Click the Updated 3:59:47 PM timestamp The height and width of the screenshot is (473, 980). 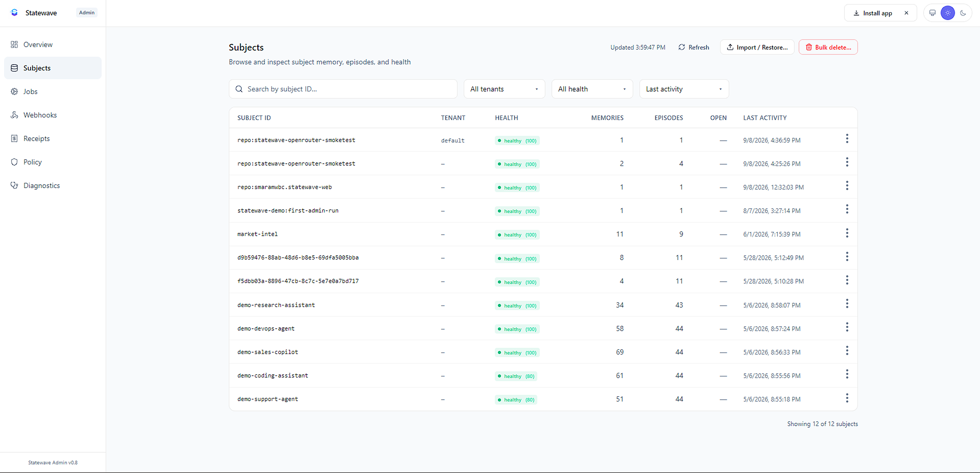coord(638,47)
